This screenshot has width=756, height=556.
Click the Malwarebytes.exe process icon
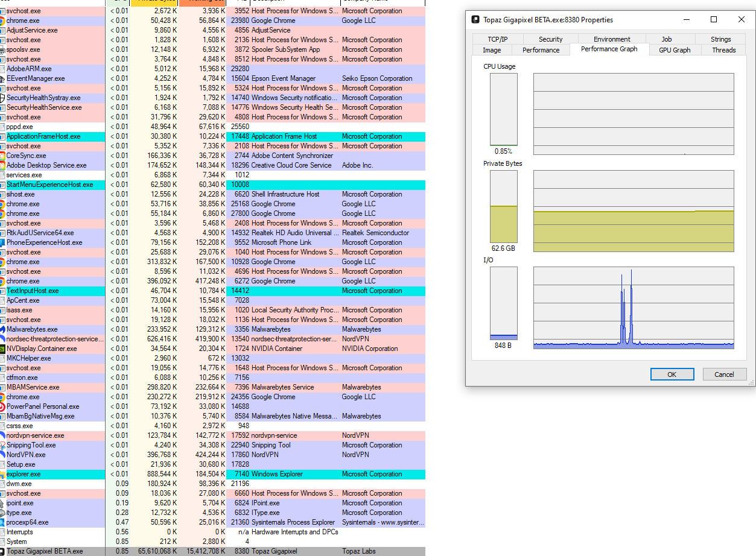click(x=2, y=329)
